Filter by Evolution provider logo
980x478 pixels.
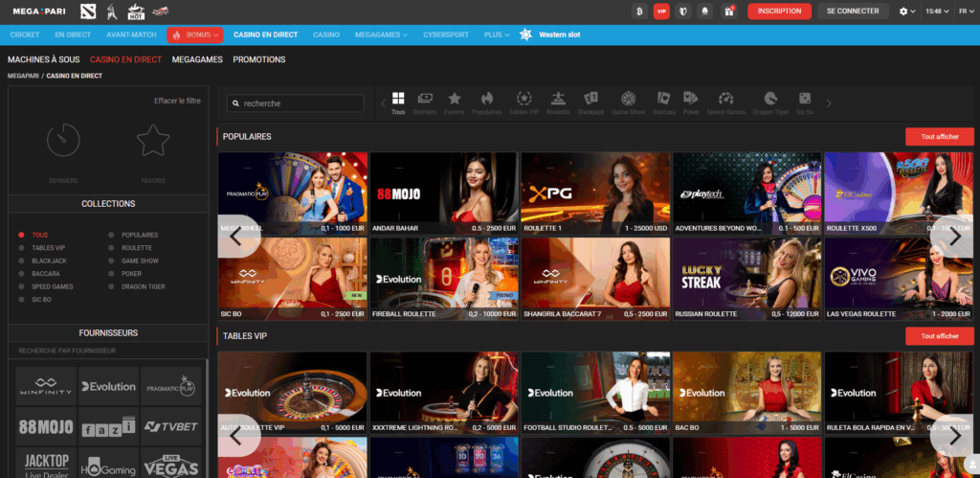tap(109, 386)
